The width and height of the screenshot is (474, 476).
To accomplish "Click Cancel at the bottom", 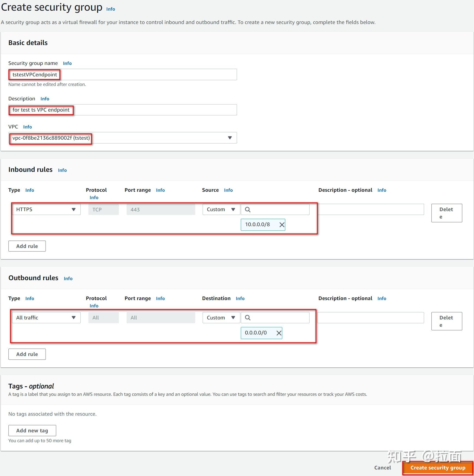I will pos(382,468).
